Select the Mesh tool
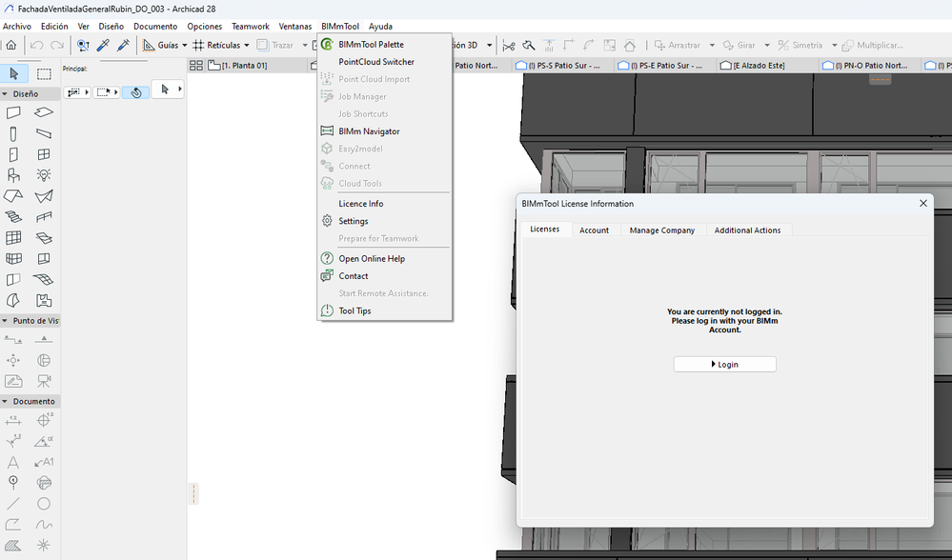Image resolution: width=952 pixels, height=560 pixels. (44, 279)
